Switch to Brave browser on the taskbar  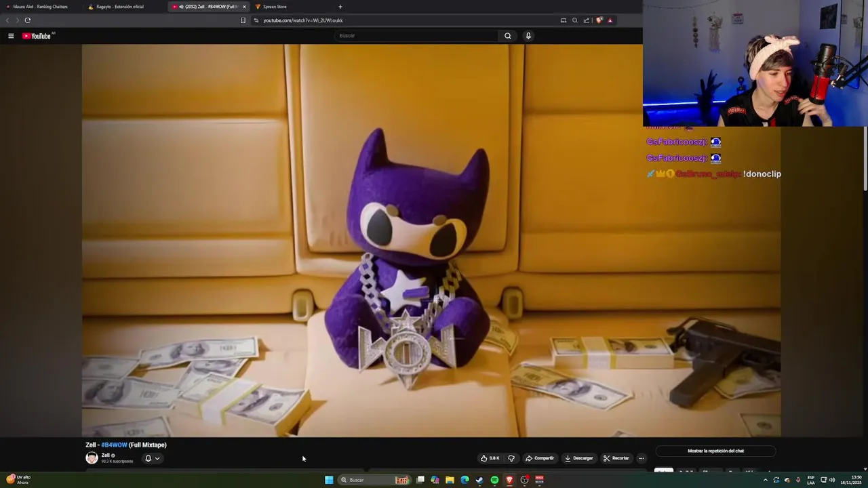[x=509, y=480]
